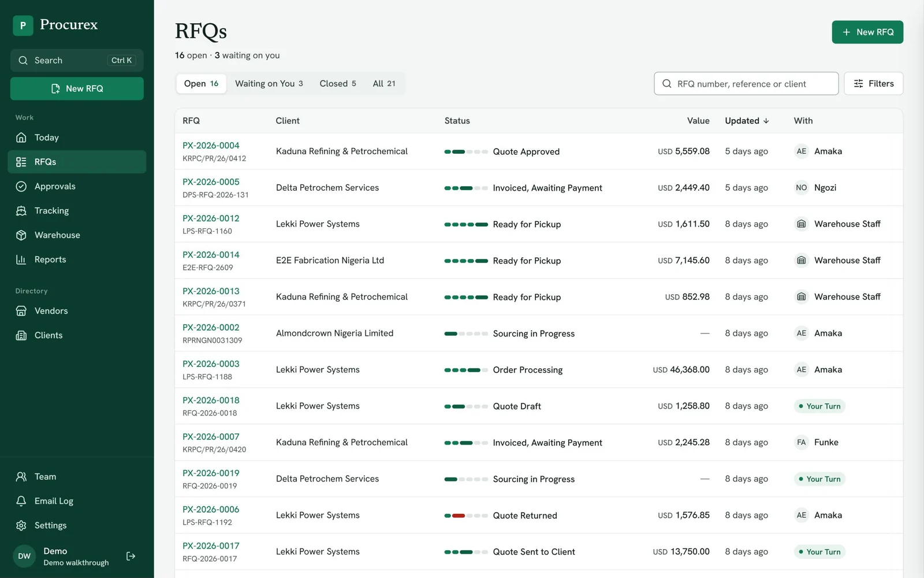The width and height of the screenshot is (924, 578).
Task: Switch to Waiting on You tab
Action: (269, 84)
